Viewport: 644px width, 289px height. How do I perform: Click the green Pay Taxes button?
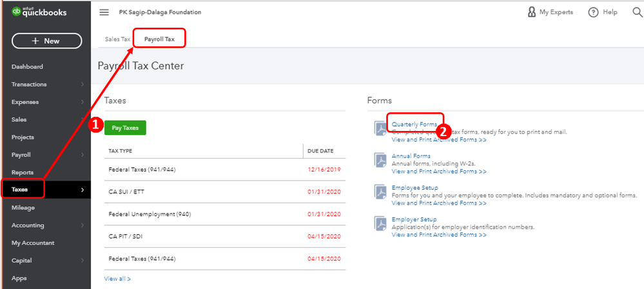(125, 128)
